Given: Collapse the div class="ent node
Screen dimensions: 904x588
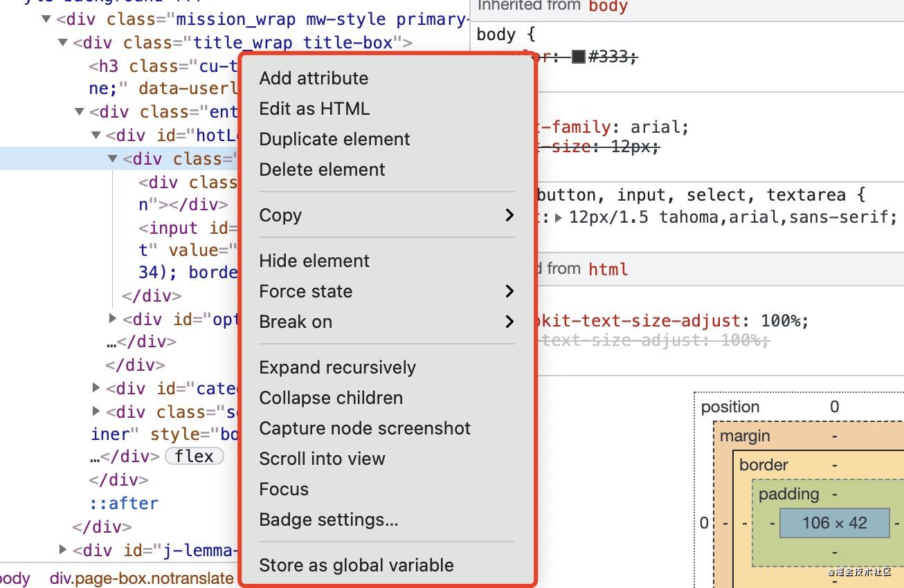Looking at the screenshot, I should point(80,112).
